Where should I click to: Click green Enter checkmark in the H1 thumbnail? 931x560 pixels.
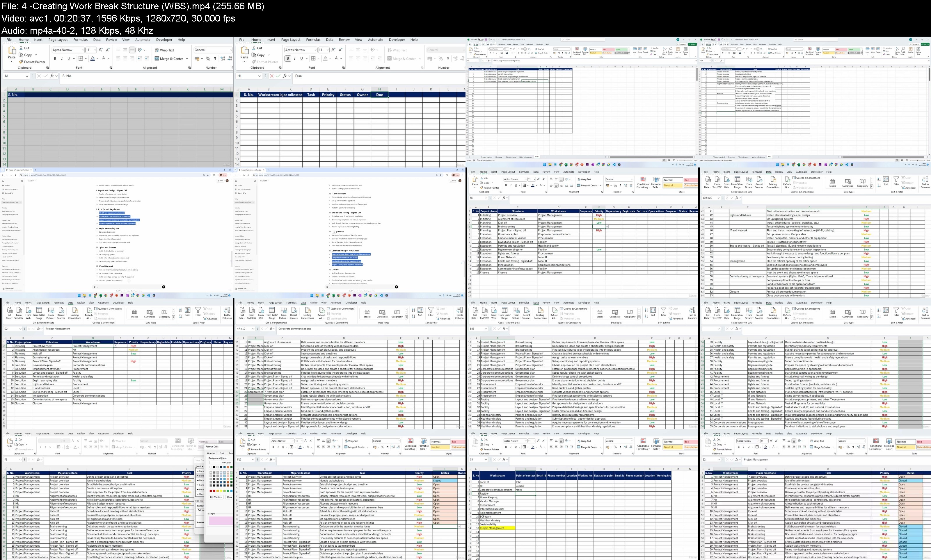(278, 76)
